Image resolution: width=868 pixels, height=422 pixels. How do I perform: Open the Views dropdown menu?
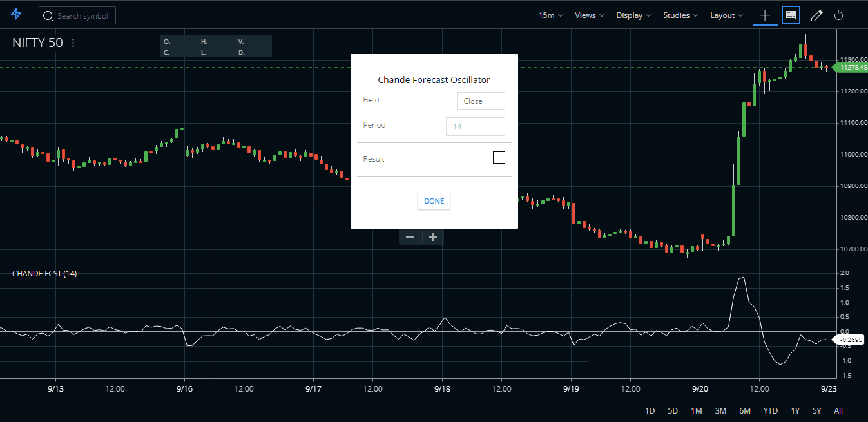(x=590, y=15)
